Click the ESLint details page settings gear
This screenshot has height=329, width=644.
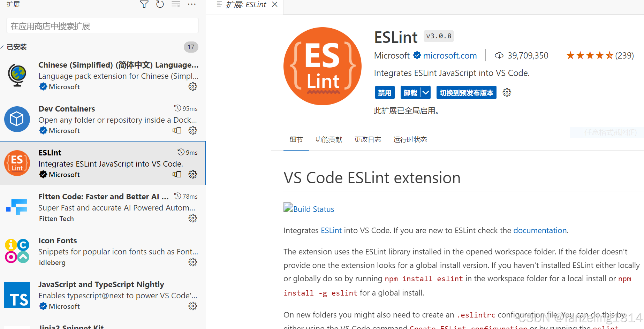click(507, 92)
